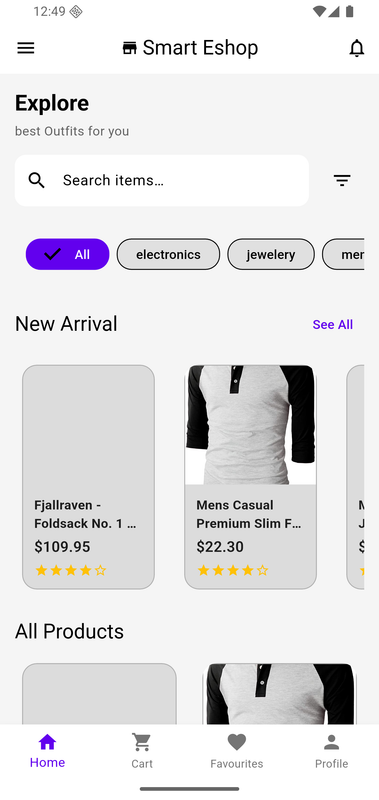379x800 pixels.
Task: Select the Home navigation tab
Action: (x=47, y=751)
